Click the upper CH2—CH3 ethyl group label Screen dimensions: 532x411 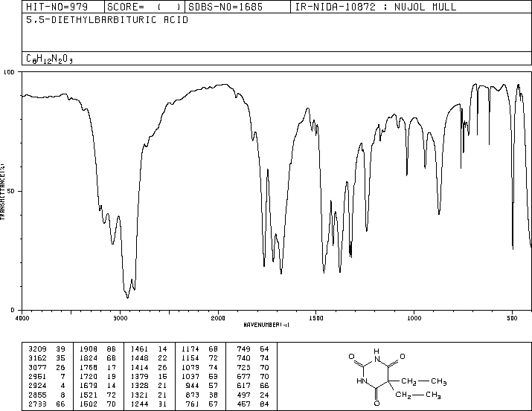(424, 381)
